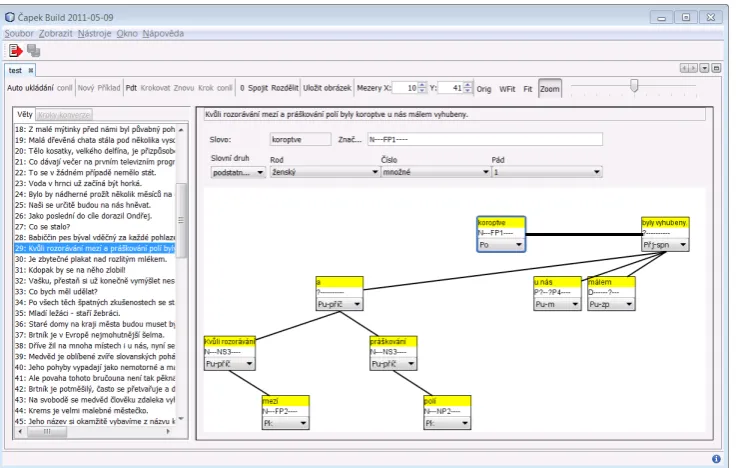The width and height of the screenshot is (737, 468).
Task: Decrease Mezery Y spinner value
Action: click(468, 91)
